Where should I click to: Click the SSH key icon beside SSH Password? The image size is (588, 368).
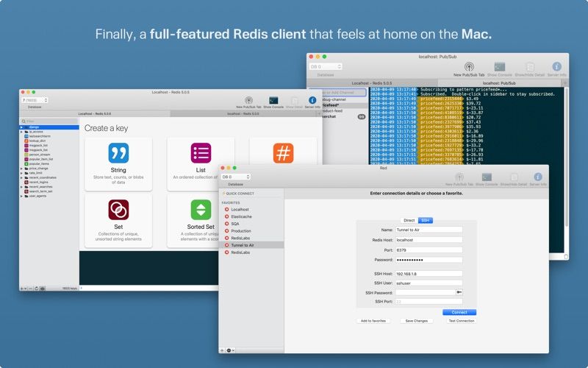[459, 292]
